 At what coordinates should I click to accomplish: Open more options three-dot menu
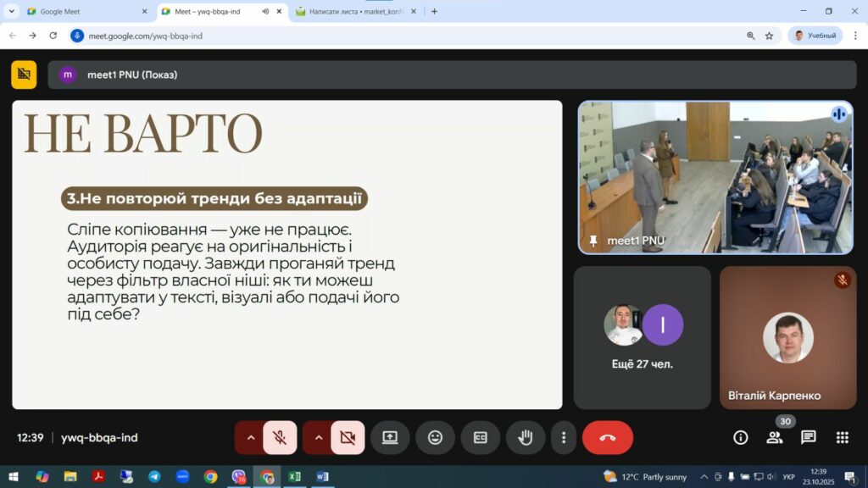click(x=563, y=437)
